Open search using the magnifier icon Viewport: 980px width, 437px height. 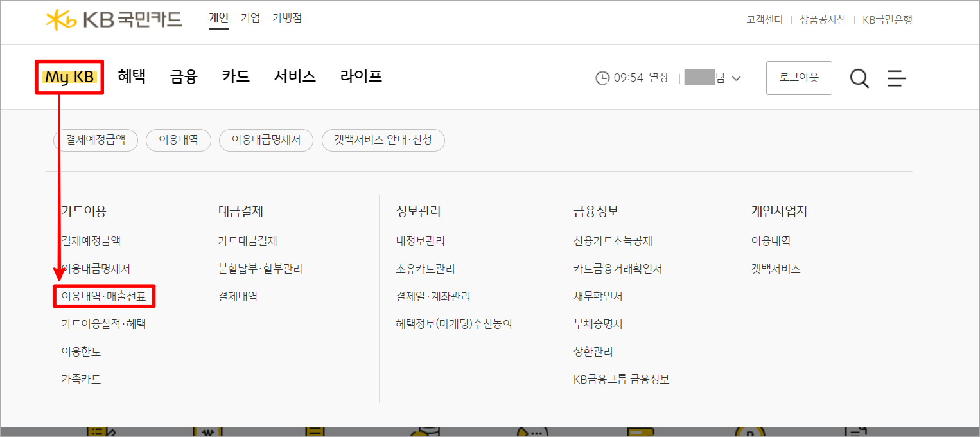pyautogui.click(x=859, y=77)
